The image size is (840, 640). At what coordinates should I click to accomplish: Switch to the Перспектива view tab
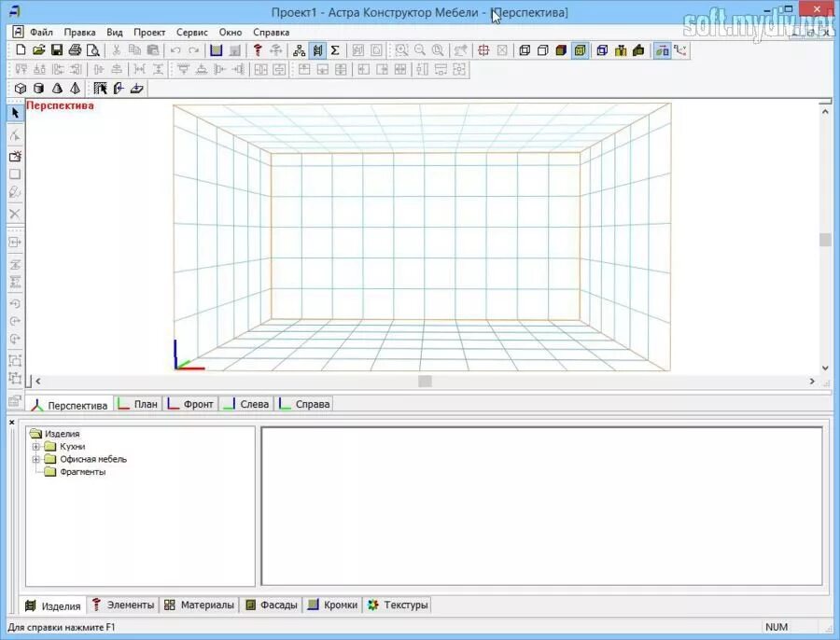[x=70, y=405]
